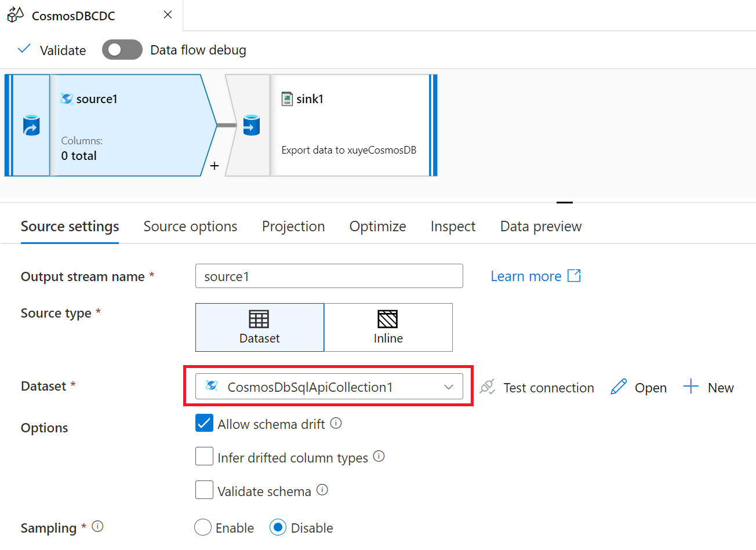The image size is (756, 550).
Task: Click the Allow schema drift info icon
Action: pos(336,424)
